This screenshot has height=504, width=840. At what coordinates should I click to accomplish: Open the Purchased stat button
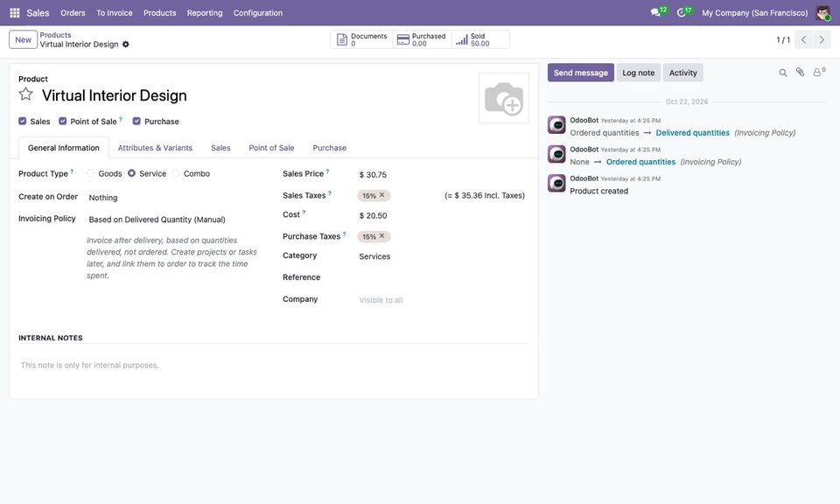tap(422, 39)
